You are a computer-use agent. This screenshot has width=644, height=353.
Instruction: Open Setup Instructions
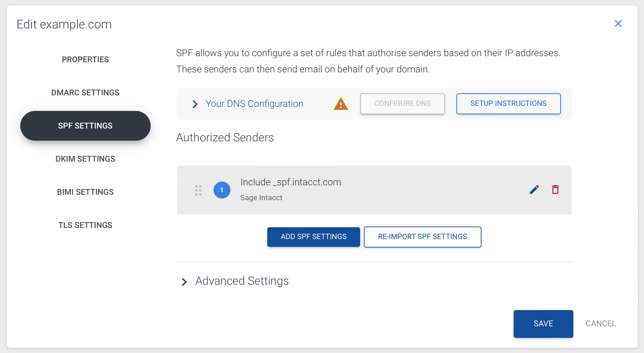(x=508, y=104)
